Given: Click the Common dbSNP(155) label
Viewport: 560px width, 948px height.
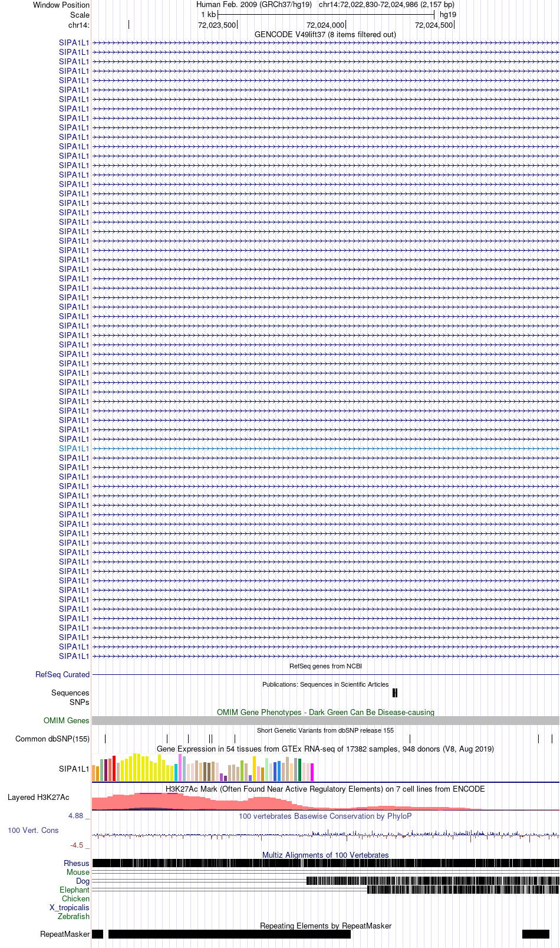Looking at the screenshot, I should (x=52, y=739).
